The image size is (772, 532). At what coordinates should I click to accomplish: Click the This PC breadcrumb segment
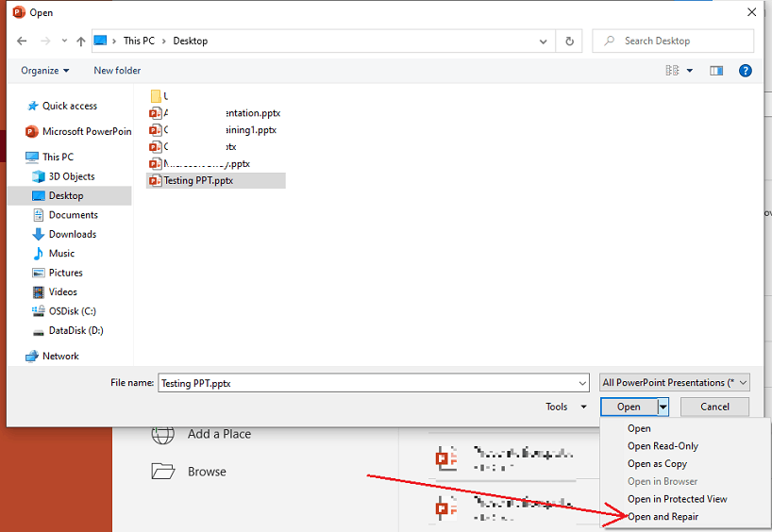point(139,41)
